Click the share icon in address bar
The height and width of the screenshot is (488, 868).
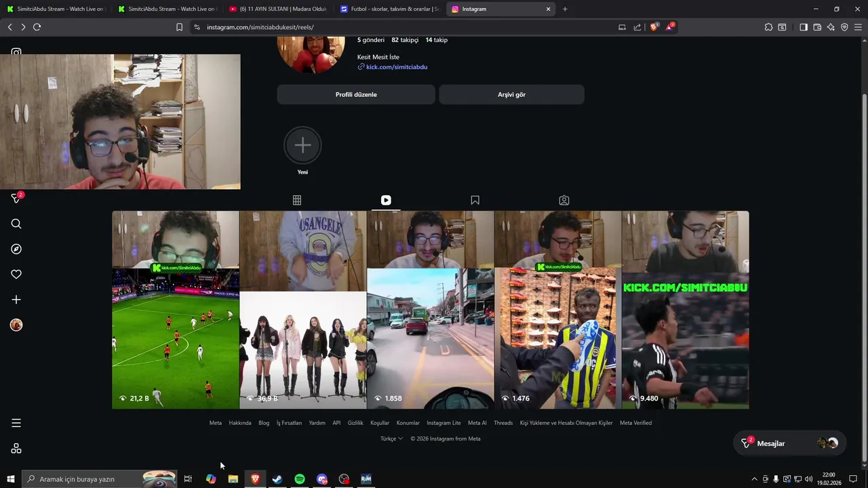click(637, 27)
